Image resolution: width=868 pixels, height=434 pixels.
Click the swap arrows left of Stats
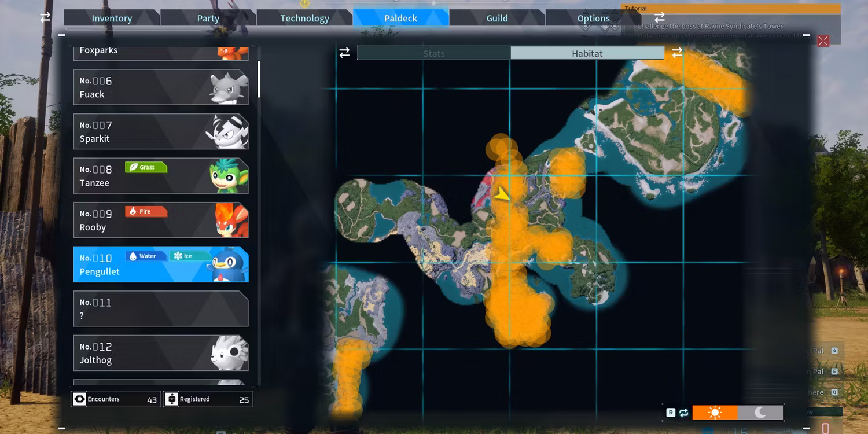(x=344, y=53)
